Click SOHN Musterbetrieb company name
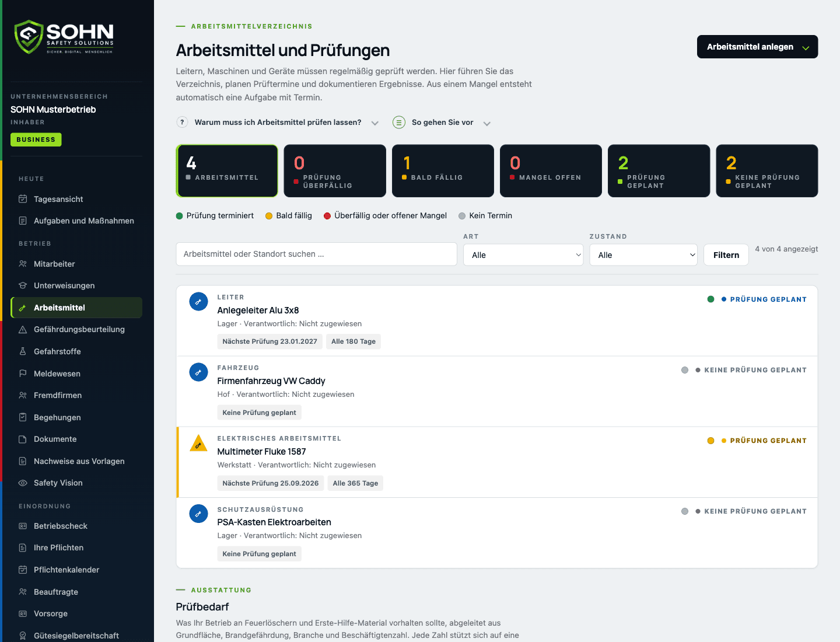Image resolution: width=840 pixels, height=642 pixels. [x=53, y=110]
